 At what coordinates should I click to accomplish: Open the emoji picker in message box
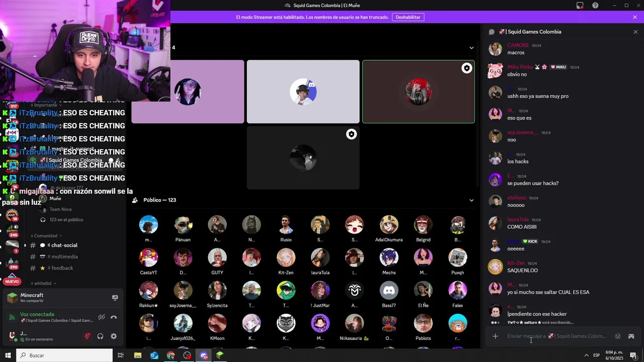[618, 336]
